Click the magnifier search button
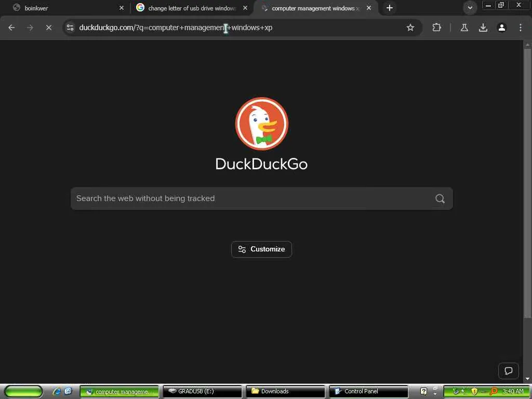Viewport: 532px width, 399px height. [440, 198]
